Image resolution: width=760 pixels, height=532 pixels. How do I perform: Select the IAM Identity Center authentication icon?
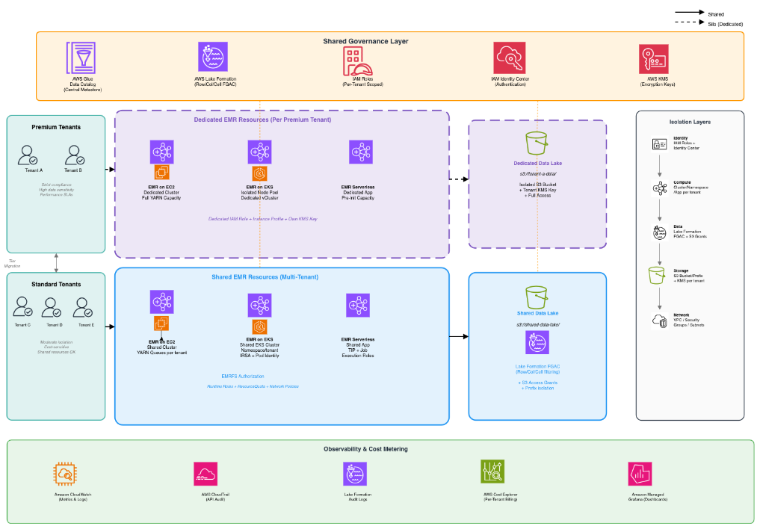click(510, 58)
